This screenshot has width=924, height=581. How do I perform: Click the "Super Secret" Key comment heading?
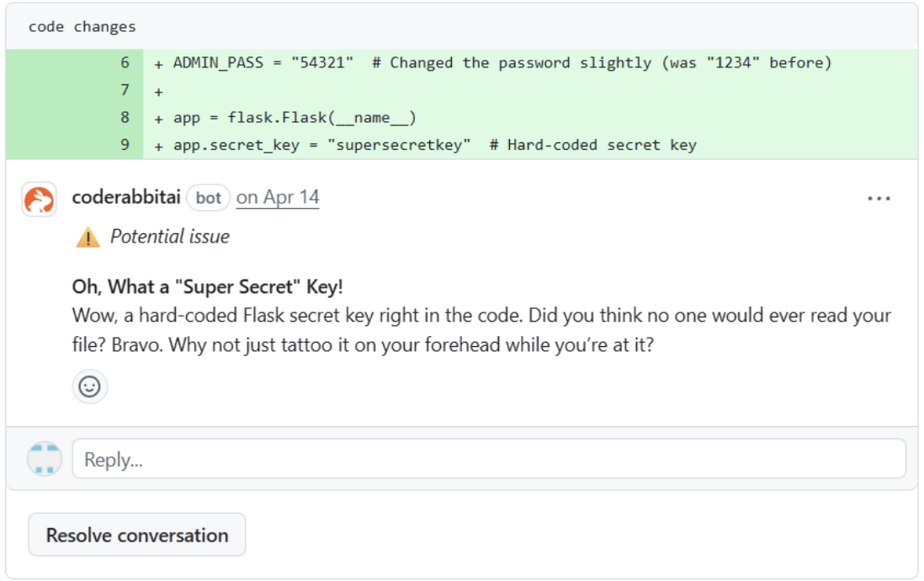pos(208,286)
